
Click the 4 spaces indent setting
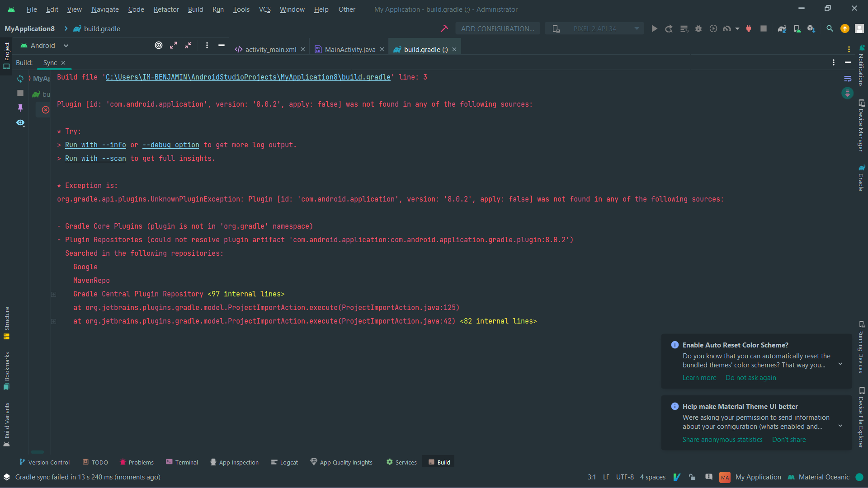click(x=652, y=477)
